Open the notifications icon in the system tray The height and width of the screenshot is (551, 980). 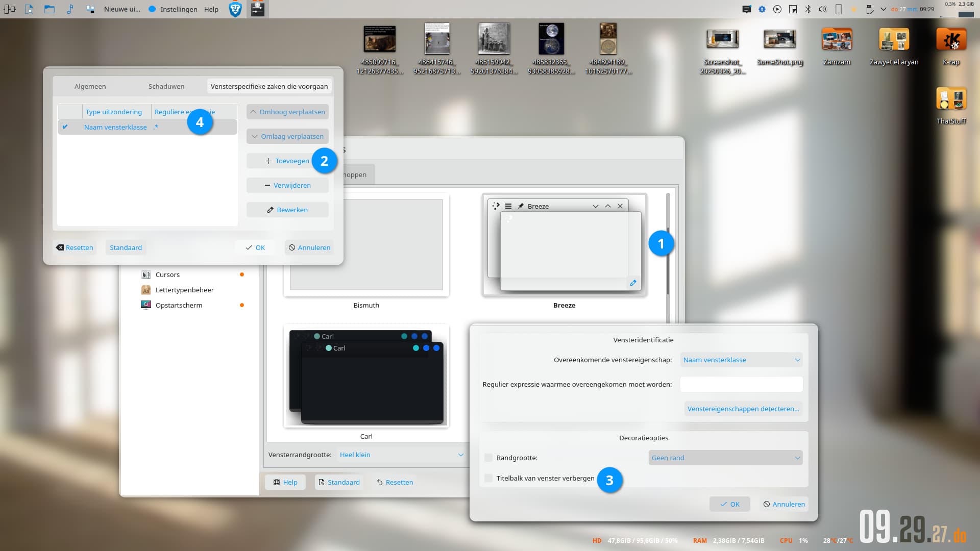coord(747,9)
